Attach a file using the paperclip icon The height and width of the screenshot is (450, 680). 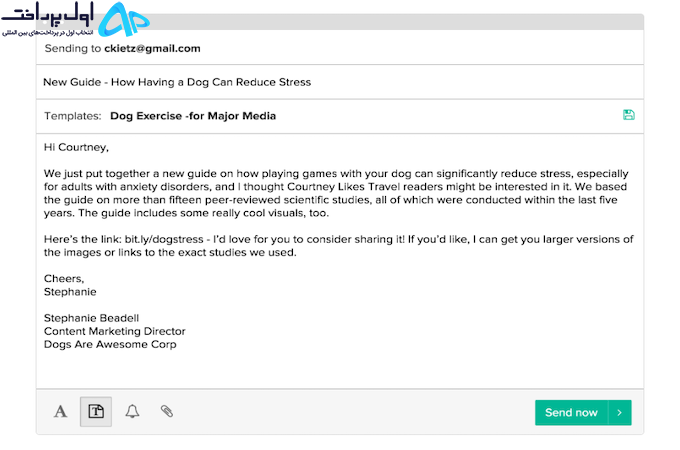[167, 411]
